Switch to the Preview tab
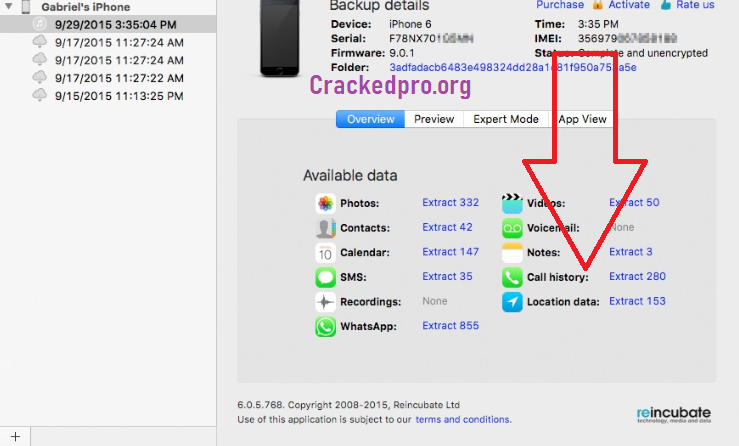The height and width of the screenshot is (446, 739). (x=434, y=119)
